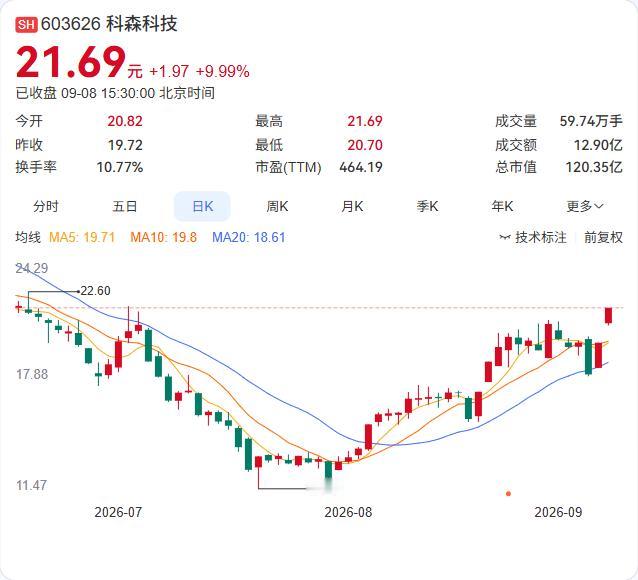
Task: Click the change amount +1.97
Action: coord(169,72)
